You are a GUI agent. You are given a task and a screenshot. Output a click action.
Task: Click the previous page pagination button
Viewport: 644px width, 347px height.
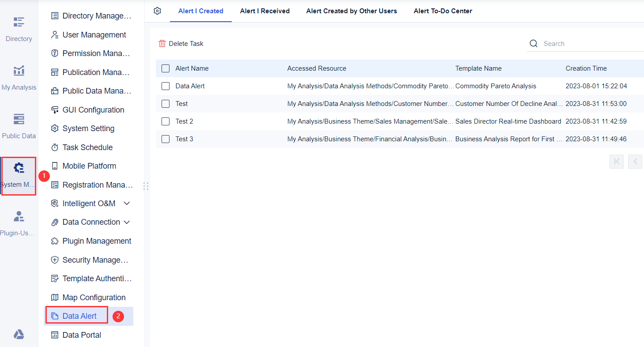635,162
